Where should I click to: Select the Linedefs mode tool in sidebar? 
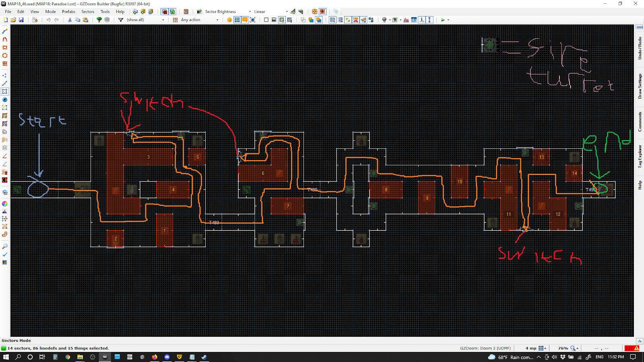(5, 84)
